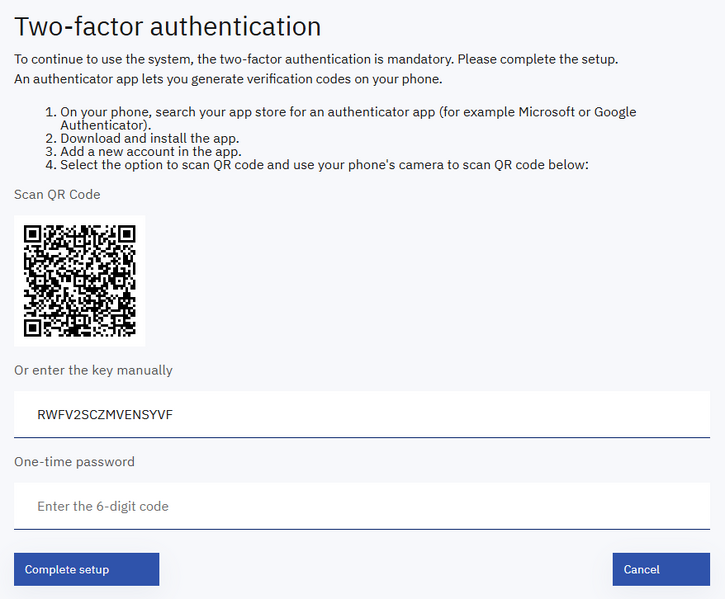The height and width of the screenshot is (599, 725).
Task: Click the sentence about mandatory two-factor authentication
Action: 316,59
